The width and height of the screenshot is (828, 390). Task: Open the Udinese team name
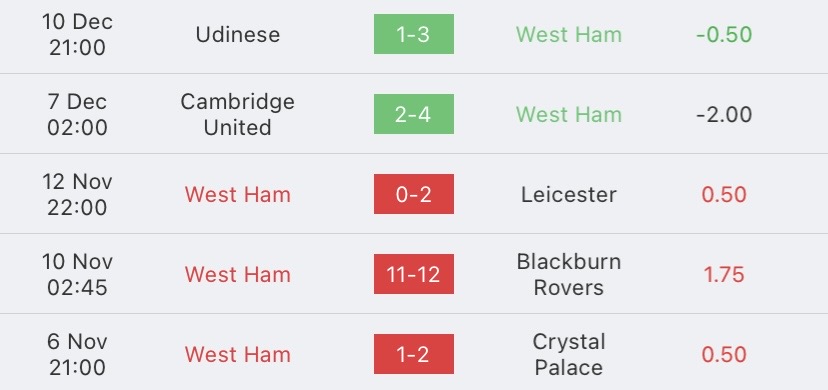pos(238,34)
